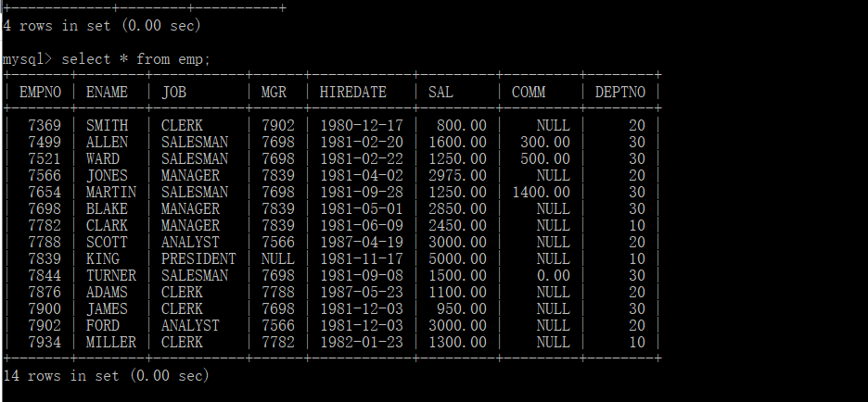
Task: Click employee number 7934
Action: tap(45, 343)
